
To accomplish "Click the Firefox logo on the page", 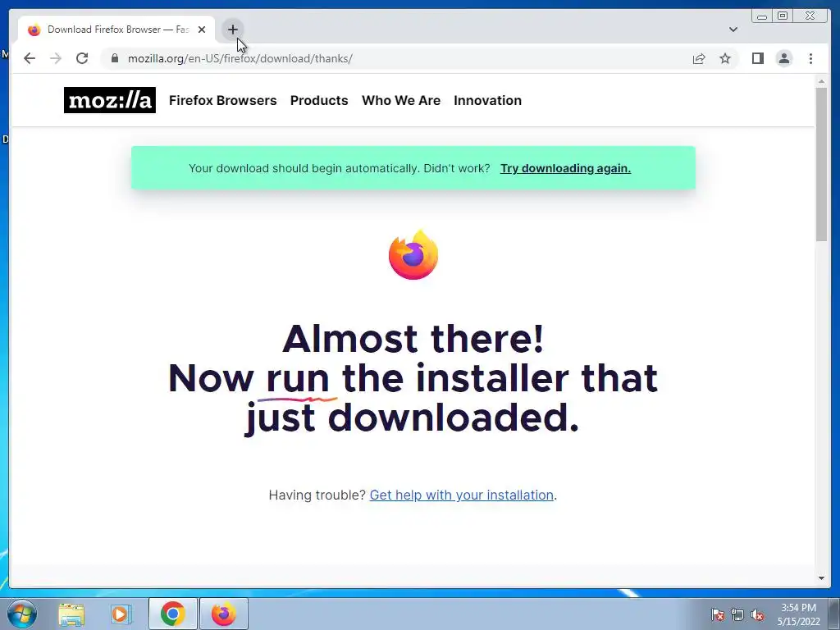I will [413, 255].
